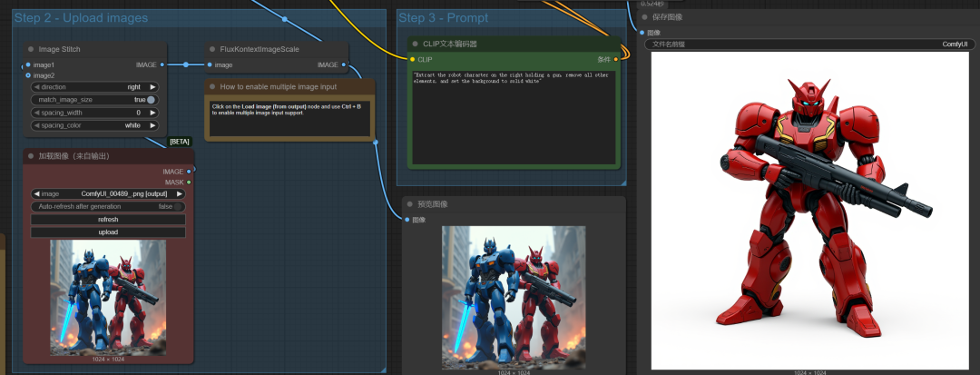
Task: Click the image input socket of FluxKontextImageScale
Action: [x=210, y=64]
